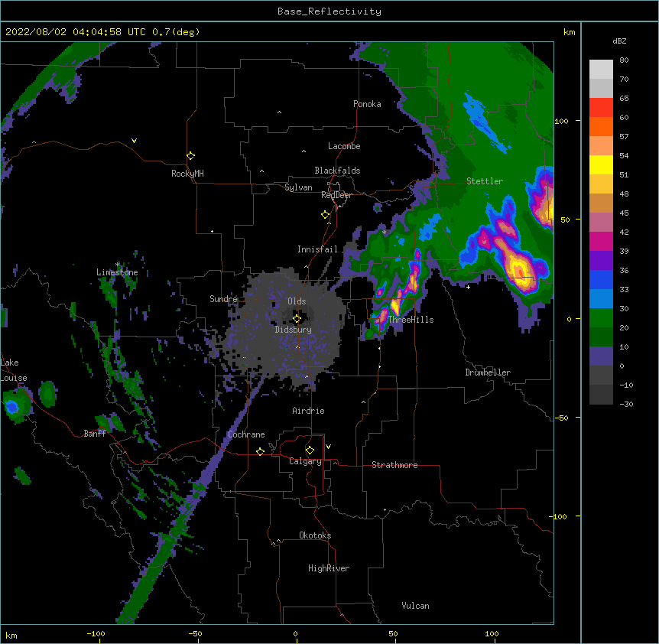This screenshot has height=644, width=659.
Task: Click the yellow station marker at RockyMH
Action: tap(190, 156)
